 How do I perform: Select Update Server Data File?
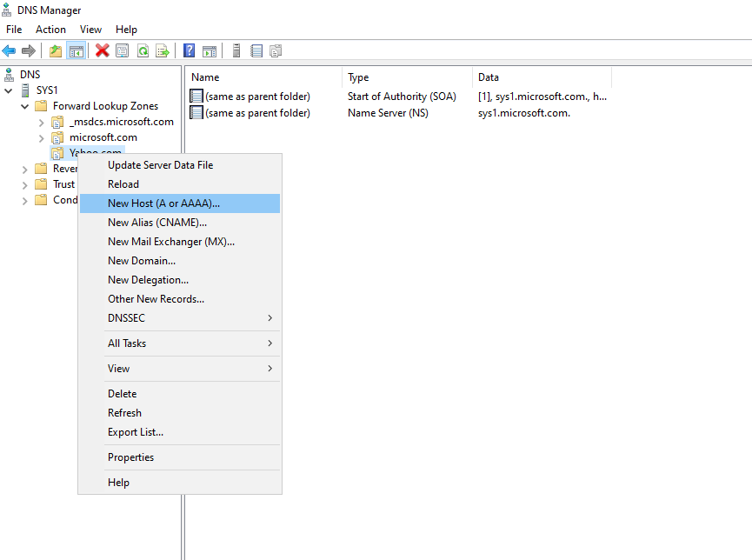(180, 165)
